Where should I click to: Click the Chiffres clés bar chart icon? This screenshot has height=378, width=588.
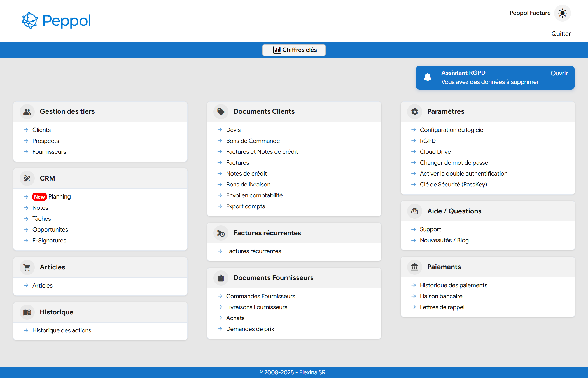[x=277, y=50]
